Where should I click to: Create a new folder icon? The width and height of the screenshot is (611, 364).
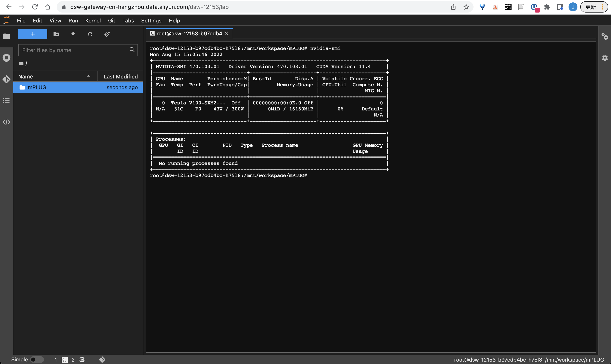point(56,34)
